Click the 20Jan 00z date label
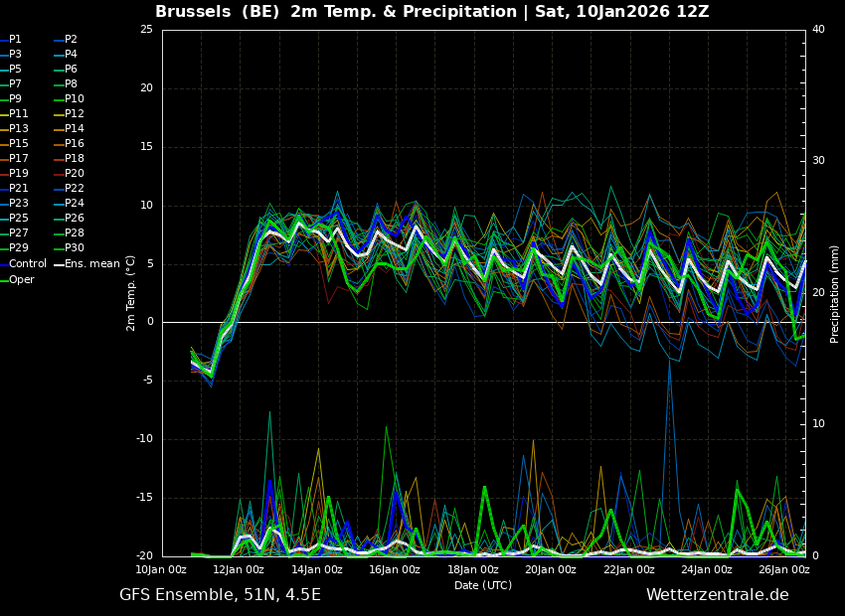Viewport: 845px width, 616px height. [550, 570]
